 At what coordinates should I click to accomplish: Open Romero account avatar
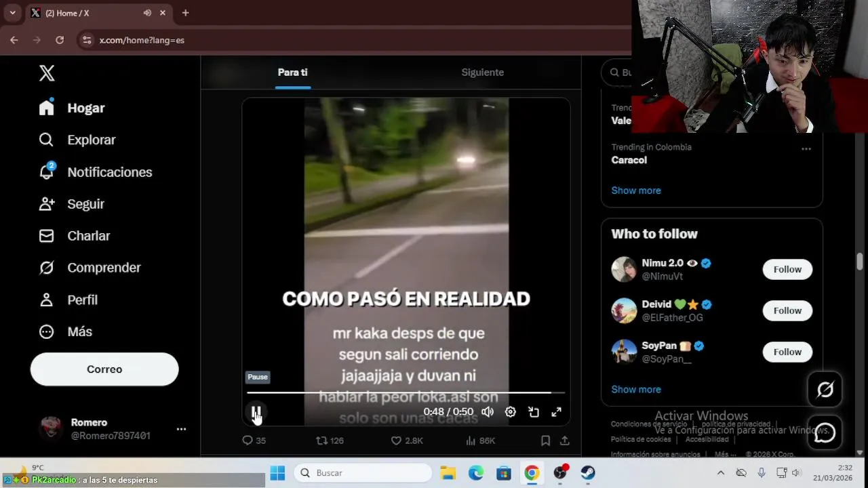[52, 429]
